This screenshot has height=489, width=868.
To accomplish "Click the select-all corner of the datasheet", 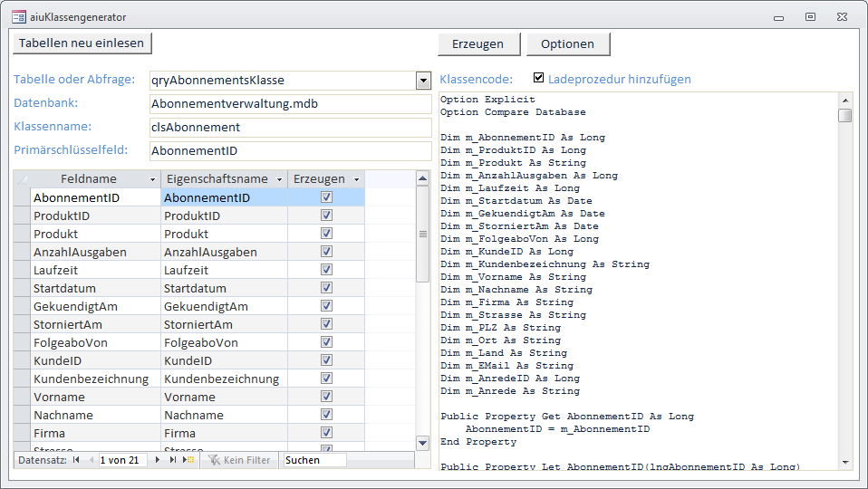I will tap(23, 179).
